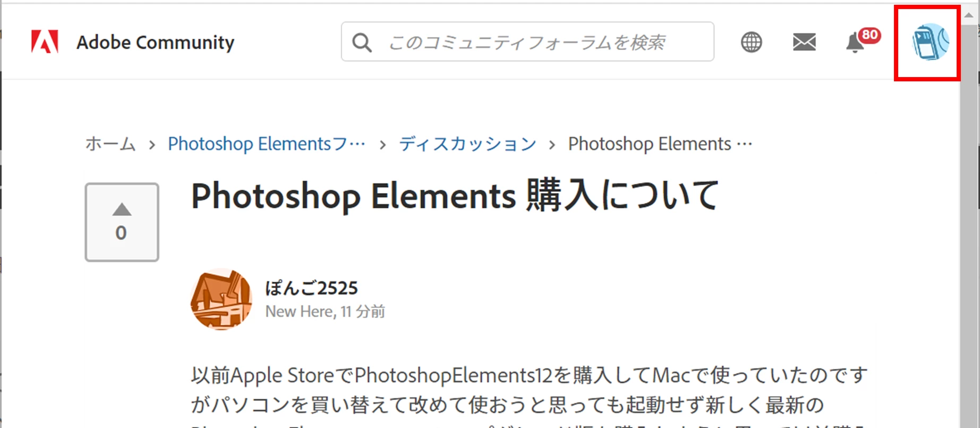The width and height of the screenshot is (980, 428).
Task: Click the scrollbar up arrow
Action: coord(969,16)
